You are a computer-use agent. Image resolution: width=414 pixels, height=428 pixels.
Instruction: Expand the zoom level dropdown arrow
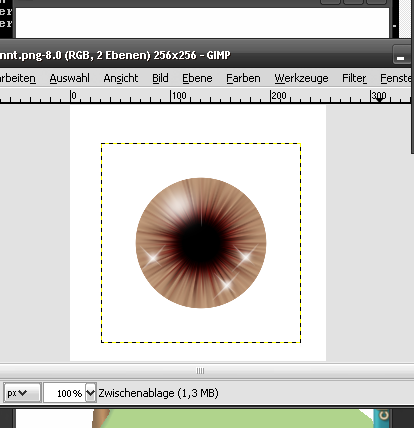tap(91, 393)
